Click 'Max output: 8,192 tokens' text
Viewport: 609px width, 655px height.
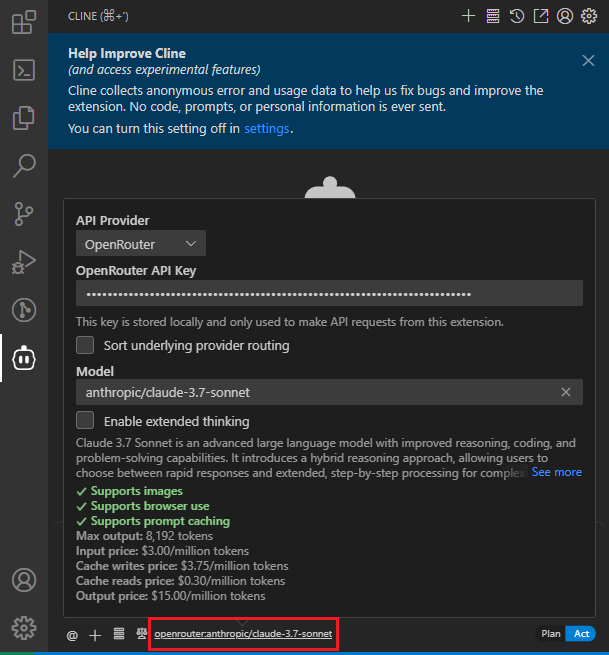pos(145,536)
